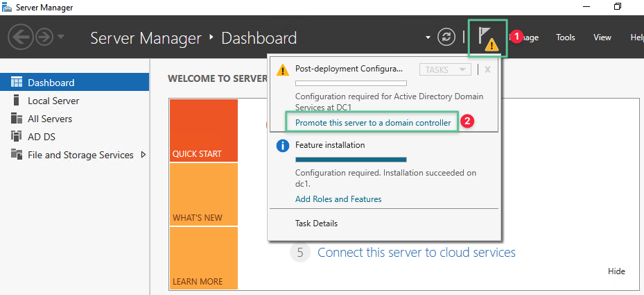Click Add Roles and Features link
This screenshot has height=295, width=644.
tap(338, 199)
